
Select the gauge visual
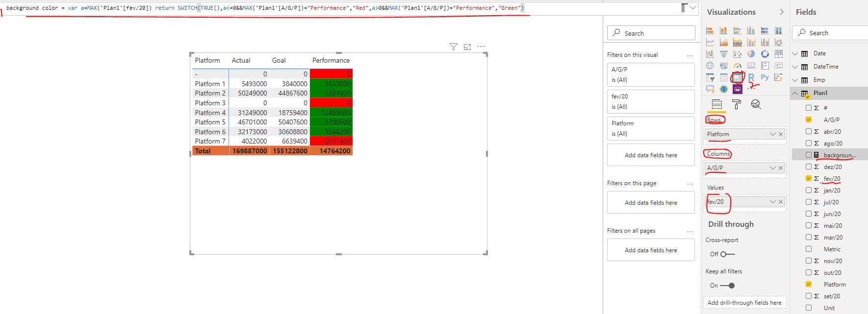738,65
